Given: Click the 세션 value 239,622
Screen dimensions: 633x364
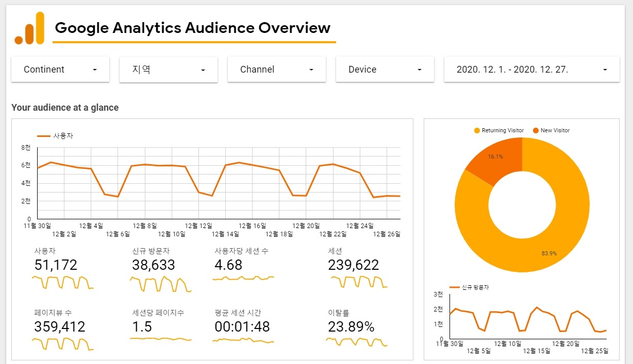Looking at the screenshot, I should click(x=354, y=265).
